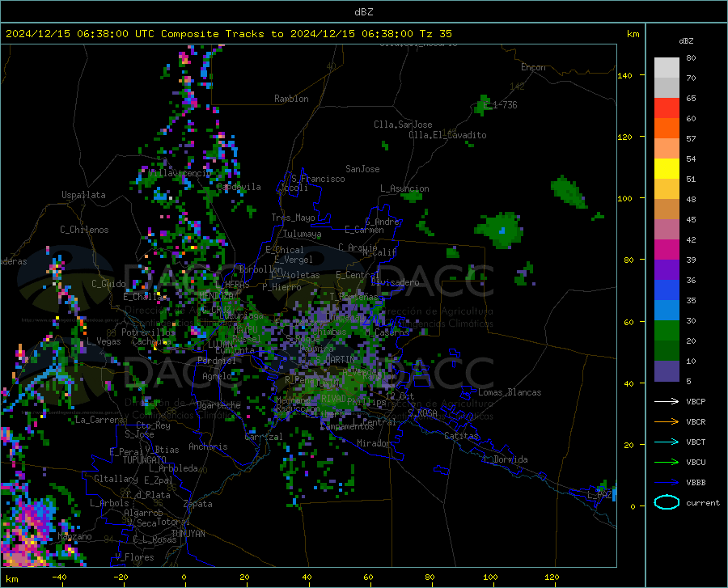Click the VBCR legend label
The image size is (728, 588).
click(696, 422)
